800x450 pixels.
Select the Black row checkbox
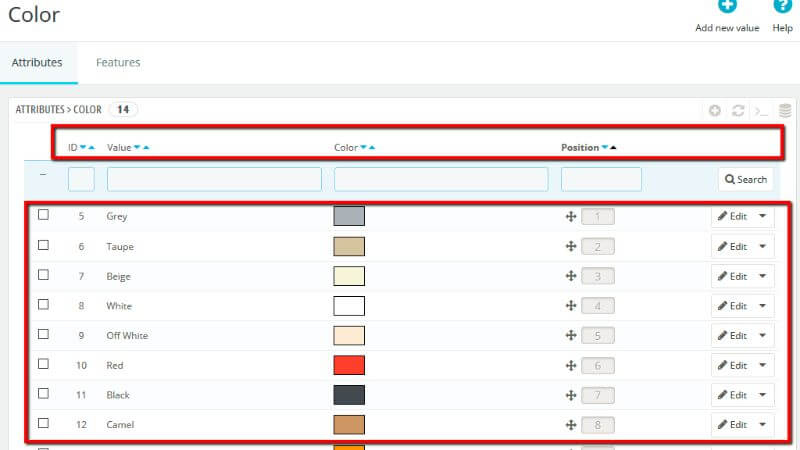[x=43, y=393]
